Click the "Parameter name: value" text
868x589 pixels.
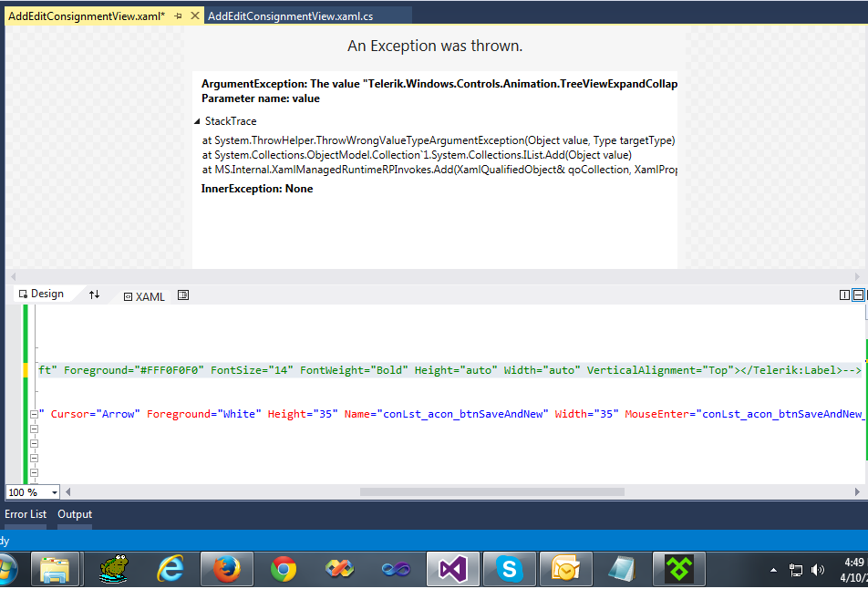(x=261, y=98)
